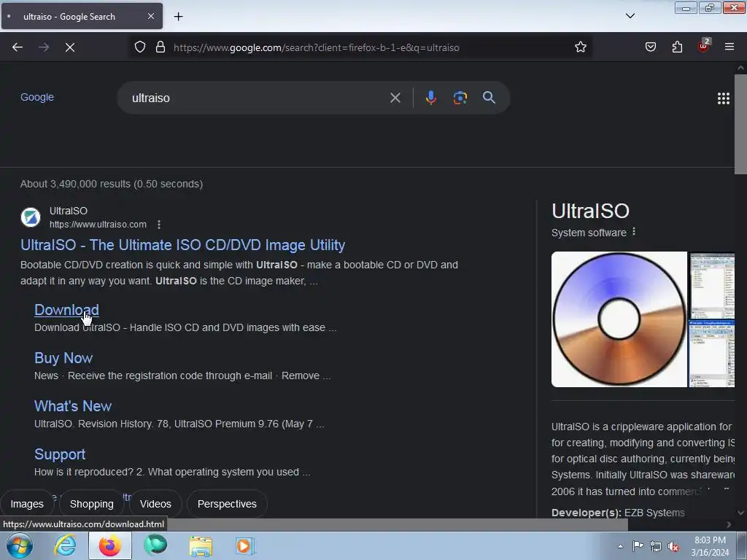The image size is (747, 560).
Task: Search by image with Google Lens
Action: [460, 98]
